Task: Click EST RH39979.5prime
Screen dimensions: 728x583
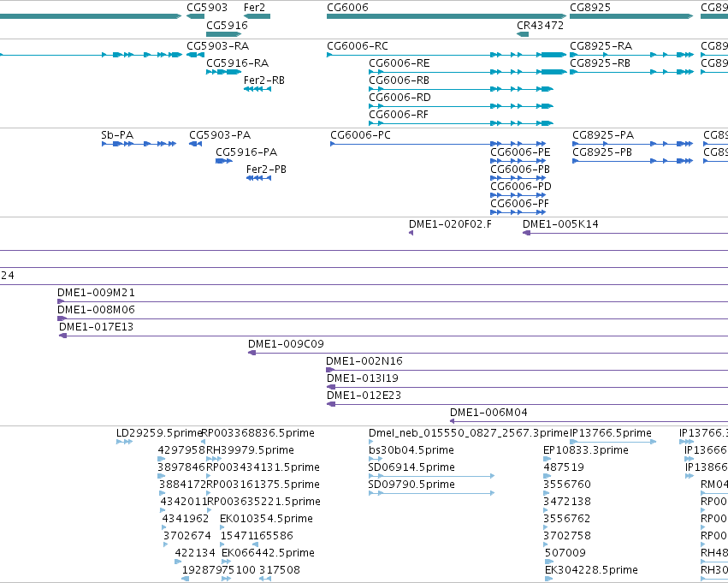Action: (x=251, y=450)
